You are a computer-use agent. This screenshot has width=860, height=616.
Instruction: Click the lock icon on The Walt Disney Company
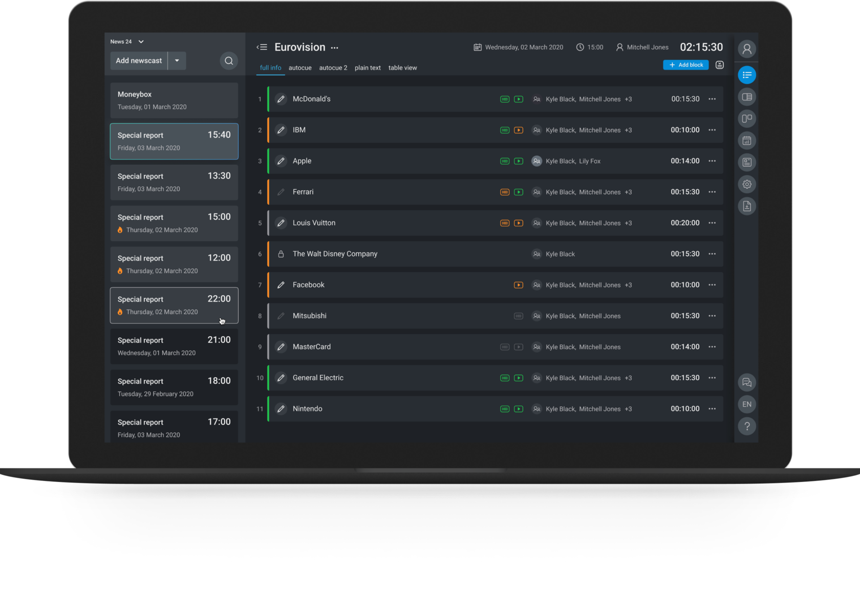[x=281, y=254]
